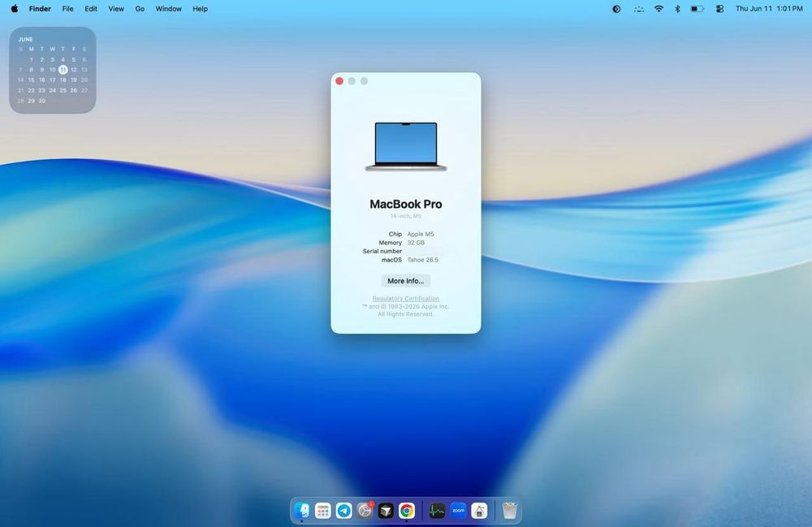Click the "Serial number" label
The width and height of the screenshot is (812, 527).
pyautogui.click(x=382, y=251)
